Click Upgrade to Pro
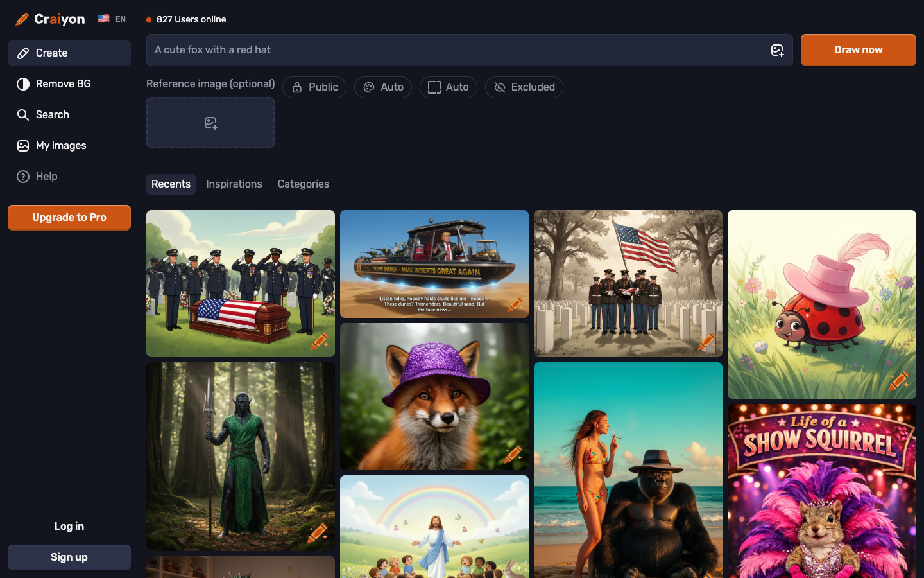The width and height of the screenshot is (924, 578). point(69,217)
